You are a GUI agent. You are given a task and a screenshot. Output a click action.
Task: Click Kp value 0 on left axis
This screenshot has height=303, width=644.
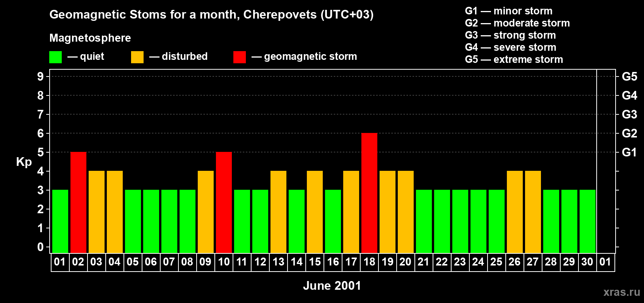(x=41, y=247)
